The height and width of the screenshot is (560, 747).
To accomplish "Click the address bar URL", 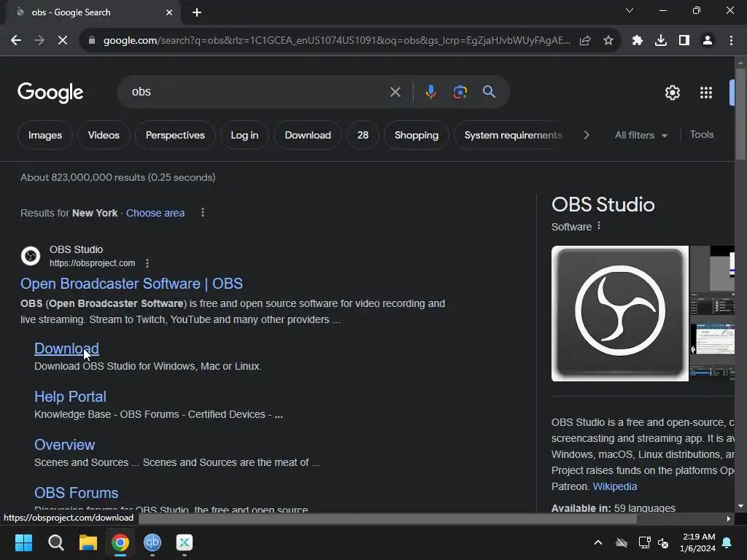I will 336,41.
